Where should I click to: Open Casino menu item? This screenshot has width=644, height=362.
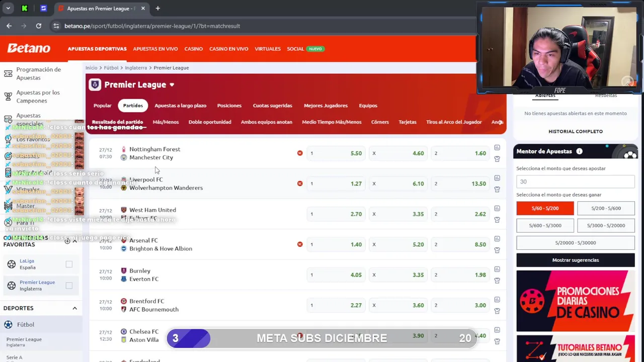click(193, 49)
